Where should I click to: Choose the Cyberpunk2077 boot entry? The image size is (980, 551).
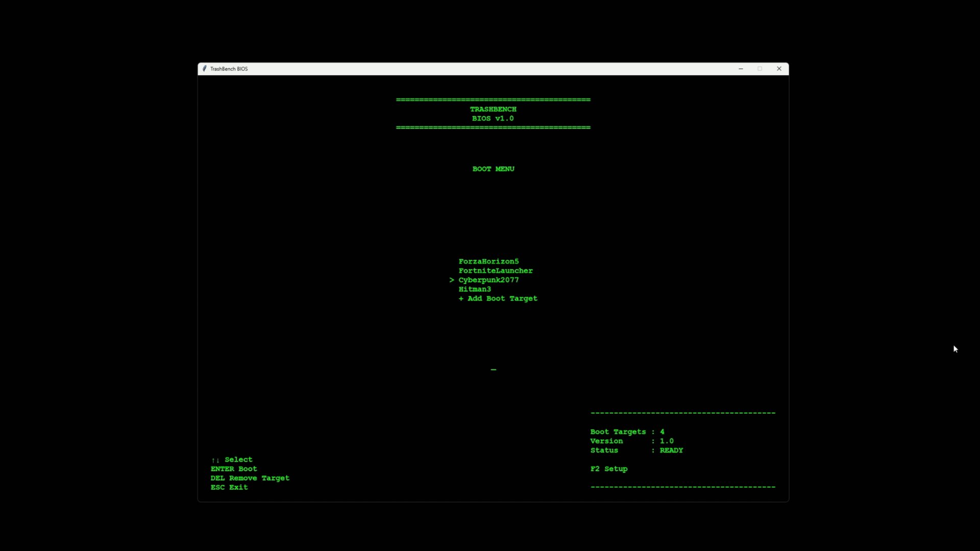coord(488,280)
